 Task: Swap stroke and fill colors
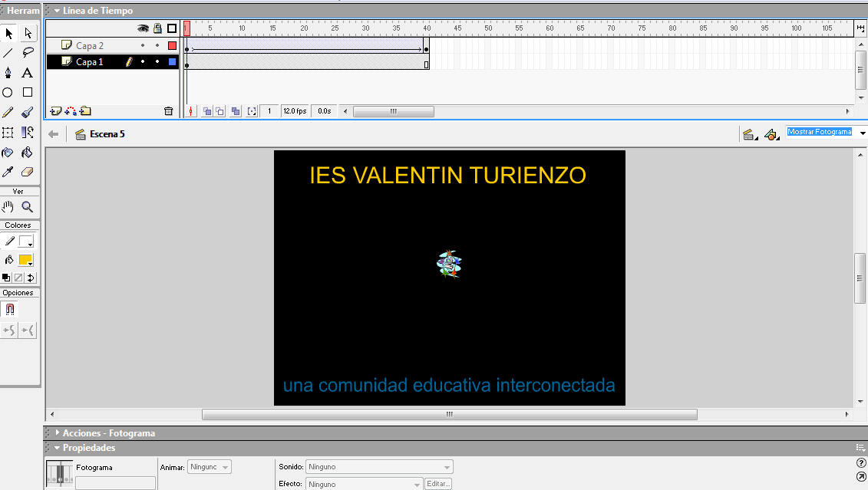click(31, 278)
